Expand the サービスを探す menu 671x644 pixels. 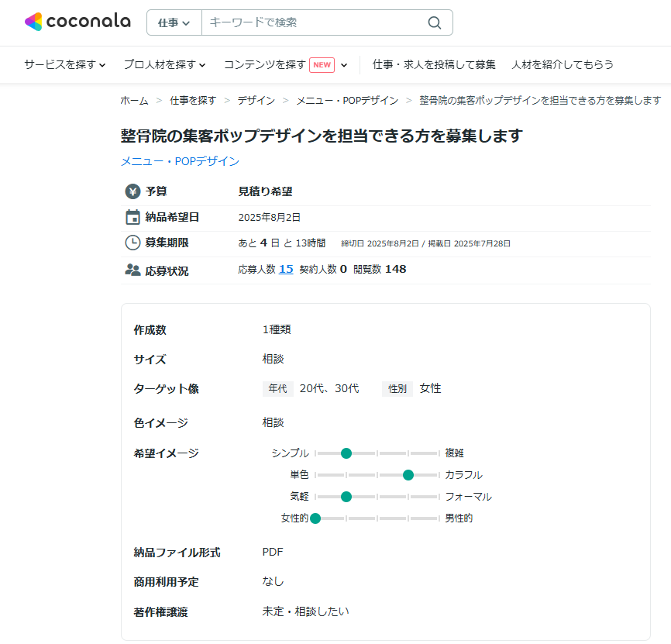tap(64, 64)
